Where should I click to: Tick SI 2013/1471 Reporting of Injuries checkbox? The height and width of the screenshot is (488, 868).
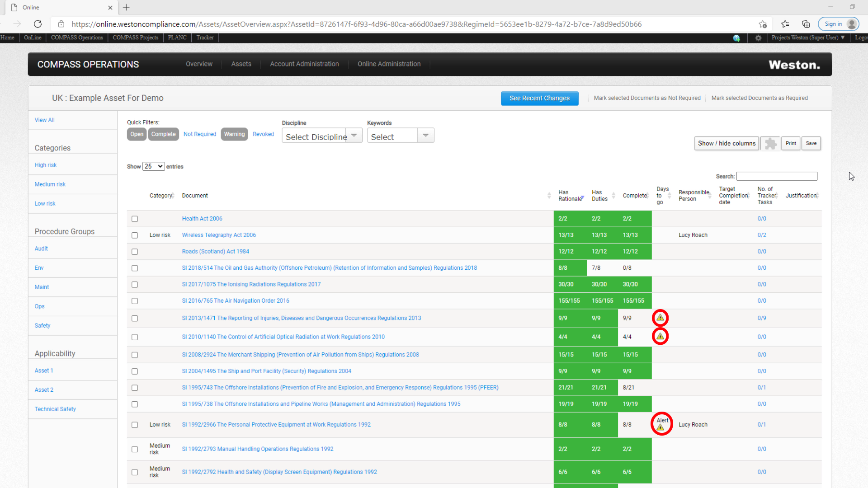(135, 319)
